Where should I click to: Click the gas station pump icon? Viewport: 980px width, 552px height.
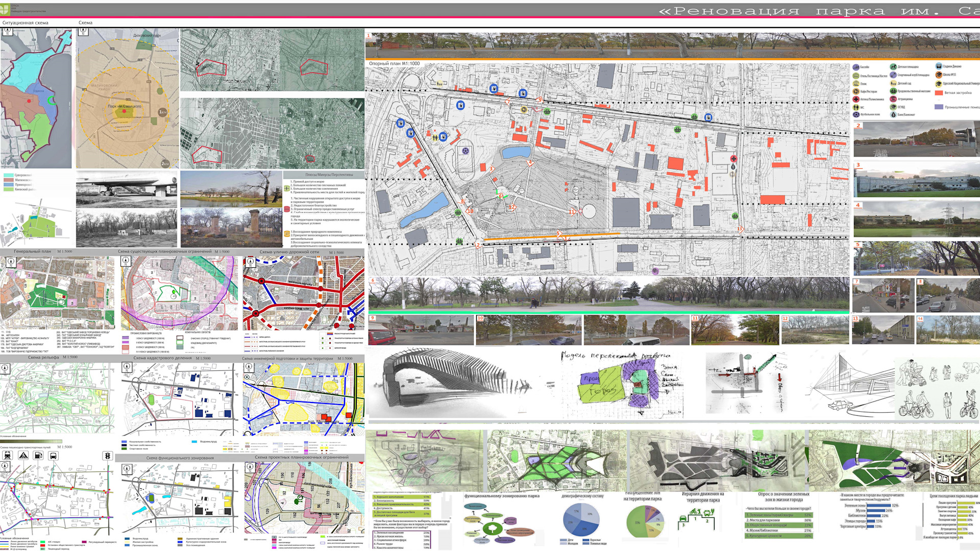coord(38,456)
